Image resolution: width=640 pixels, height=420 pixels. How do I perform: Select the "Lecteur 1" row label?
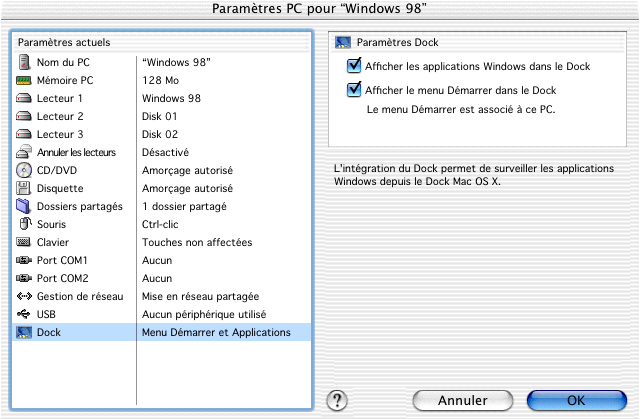[x=60, y=98]
